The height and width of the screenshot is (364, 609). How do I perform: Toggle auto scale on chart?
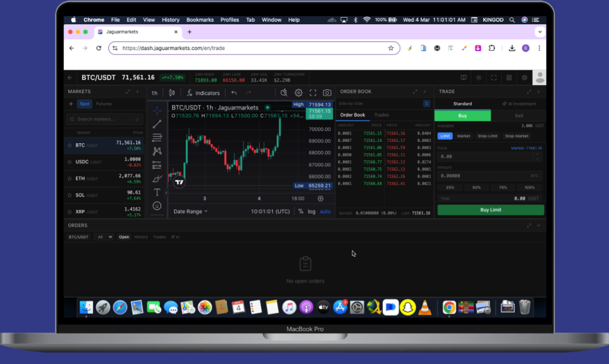click(x=325, y=211)
